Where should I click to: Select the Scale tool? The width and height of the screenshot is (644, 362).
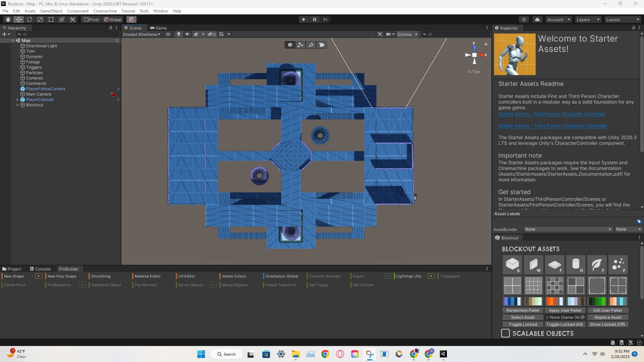pos(40,19)
